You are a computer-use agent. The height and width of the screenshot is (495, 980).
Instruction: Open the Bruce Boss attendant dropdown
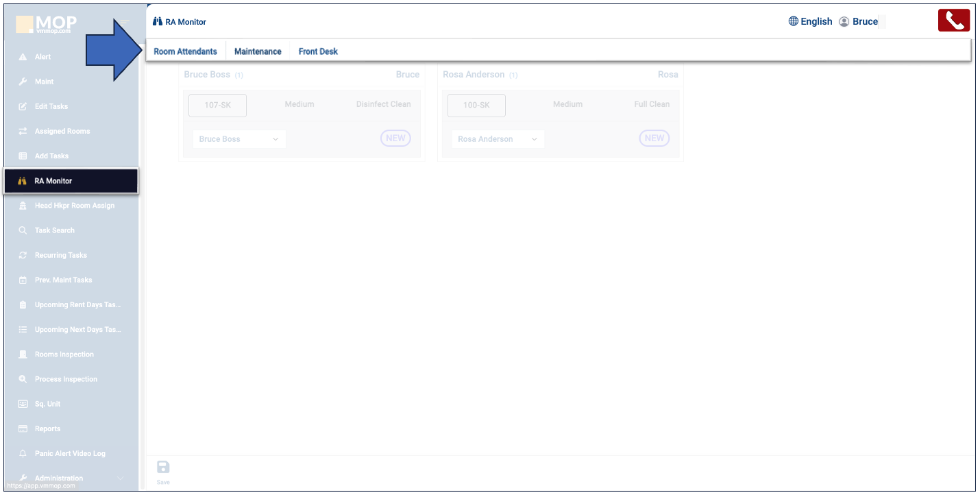[x=238, y=139]
